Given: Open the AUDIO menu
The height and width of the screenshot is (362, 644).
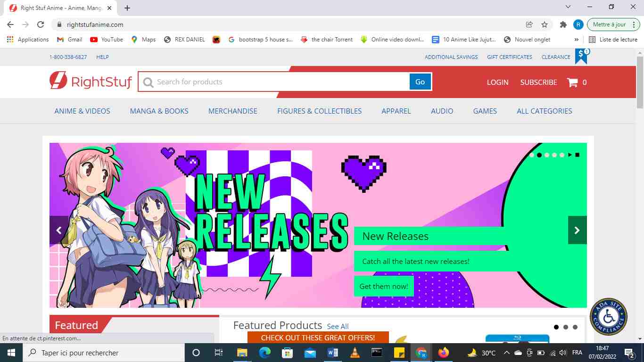Looking at the screenshot, I should pos(442,111).
